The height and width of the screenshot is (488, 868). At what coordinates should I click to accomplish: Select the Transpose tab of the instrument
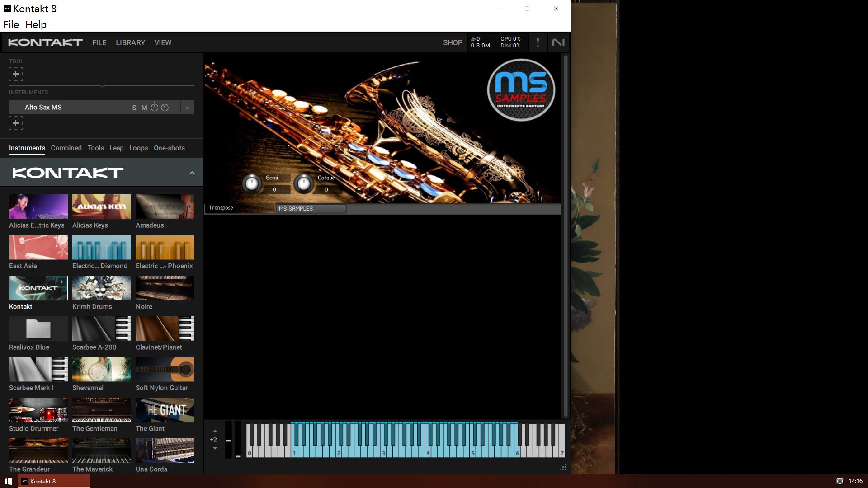240,208
